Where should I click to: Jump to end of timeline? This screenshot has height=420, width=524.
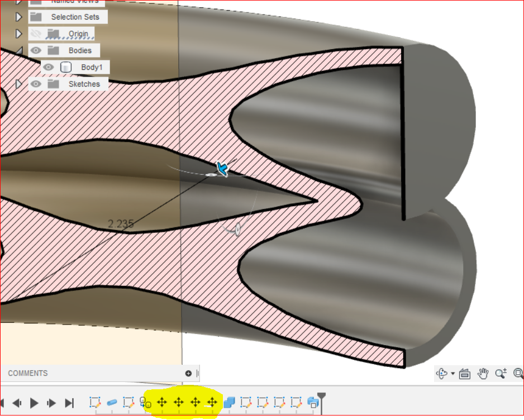pyautogui.click(x=69, y=403)
